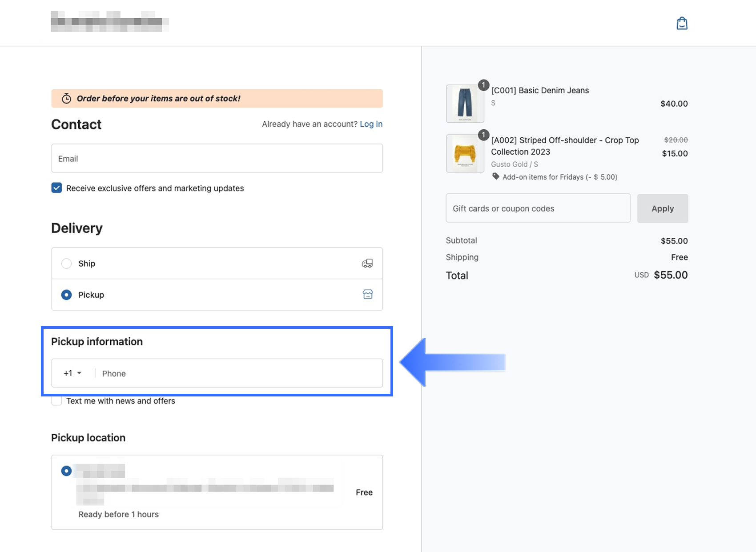Image resolution: width=756 pixels, height=552 pixels.
Task: Uncheck Receive exclusive offers and marketing updates
Action: coord(56,188)
